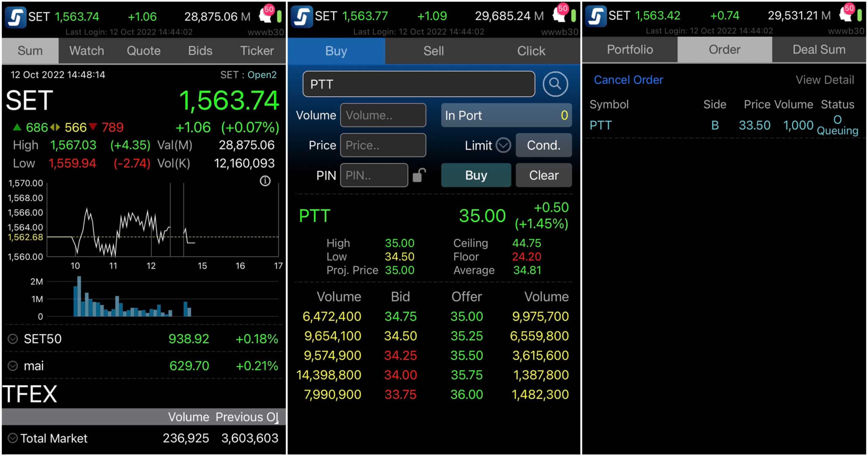Tap the app logo in the Buy screen header
The height and width of the screenshot is (456, 868).
tap(302, 17)
